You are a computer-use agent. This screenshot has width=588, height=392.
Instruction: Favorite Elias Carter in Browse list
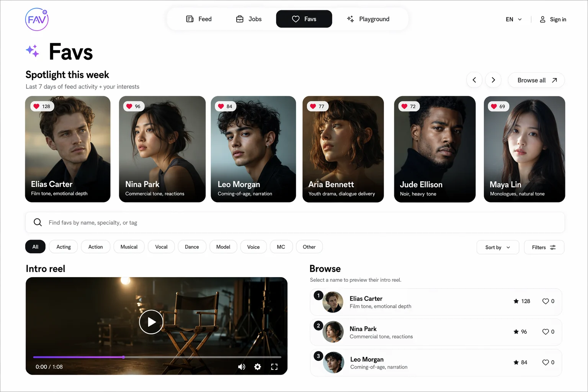[546, 301]
